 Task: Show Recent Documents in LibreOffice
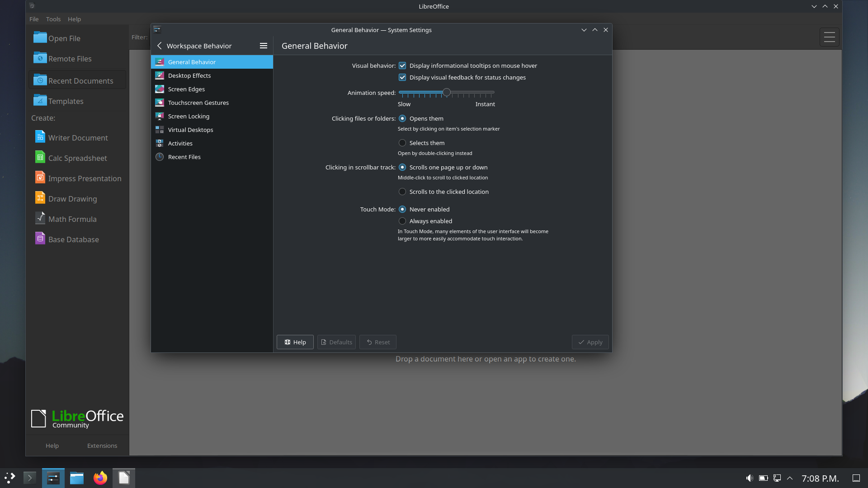pos(77,80)
